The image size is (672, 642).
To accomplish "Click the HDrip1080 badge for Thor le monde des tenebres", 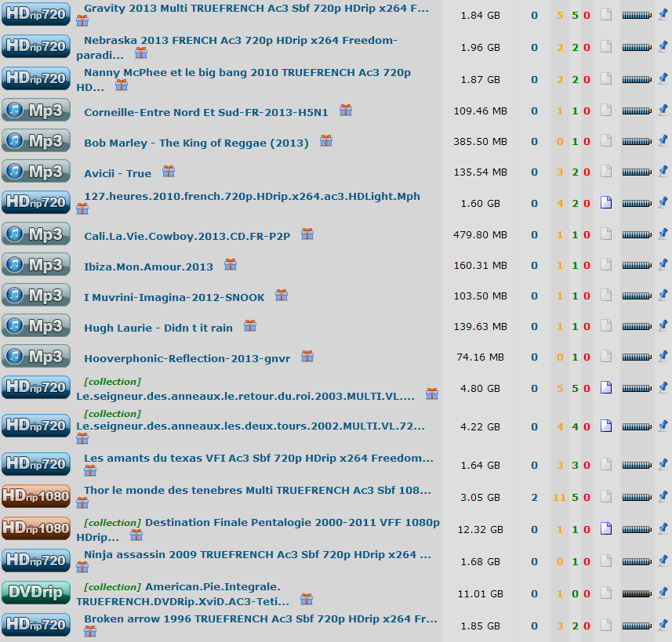I will pos(35,496).
